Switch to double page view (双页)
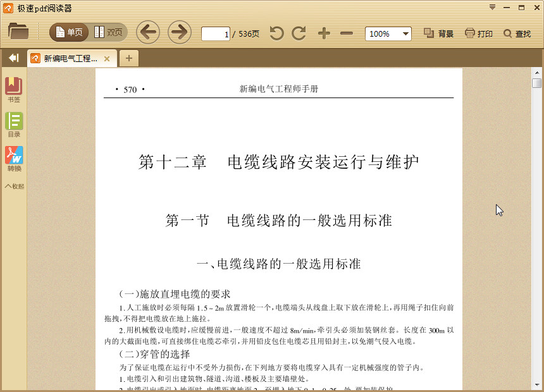Viewport: 544px width, 392px height. pyautogui.click(x=109, y=33)
